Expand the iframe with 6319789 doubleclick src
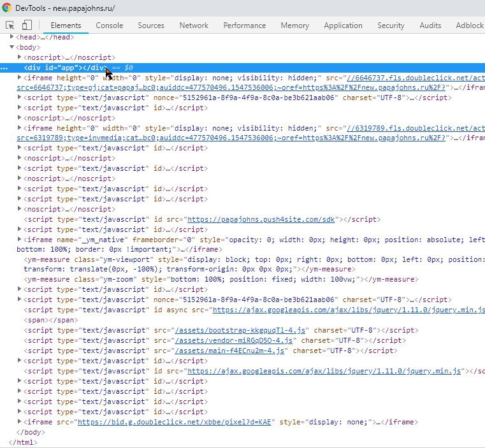This screenshot has height=448, width=485. tap(20, 127)
